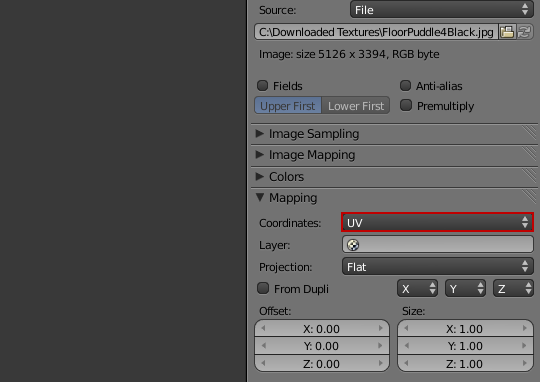Open the Source dropdown set to File
This screenshot has width=540, height=382.
(442, 10)
